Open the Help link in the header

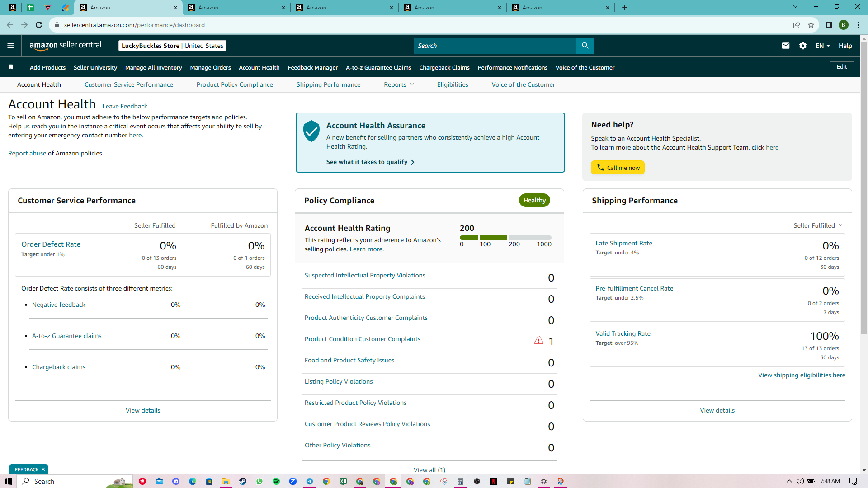pyautogui.click(x=845, y=46)
